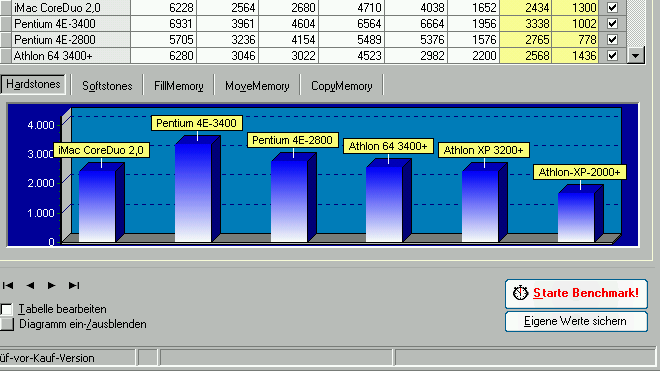Click the Athlon XP 3200+ chart label
The width and height of the screenshot is (660, 371).
point(484,150)
